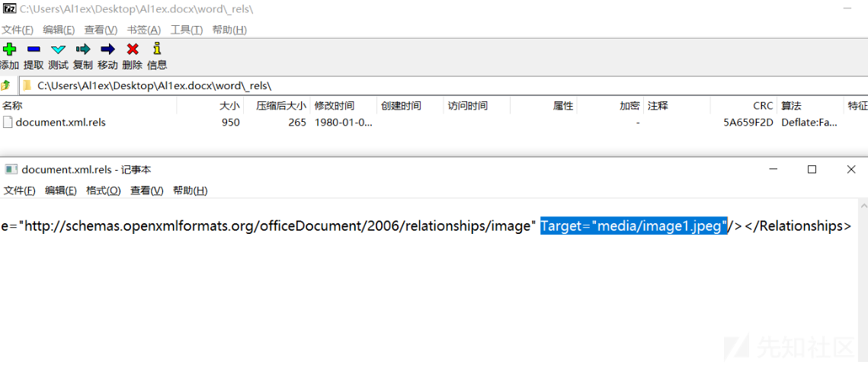The image size is (868, 365).
Task: Open the Info (信息) properties icon
Action: [x=157, y=50]
